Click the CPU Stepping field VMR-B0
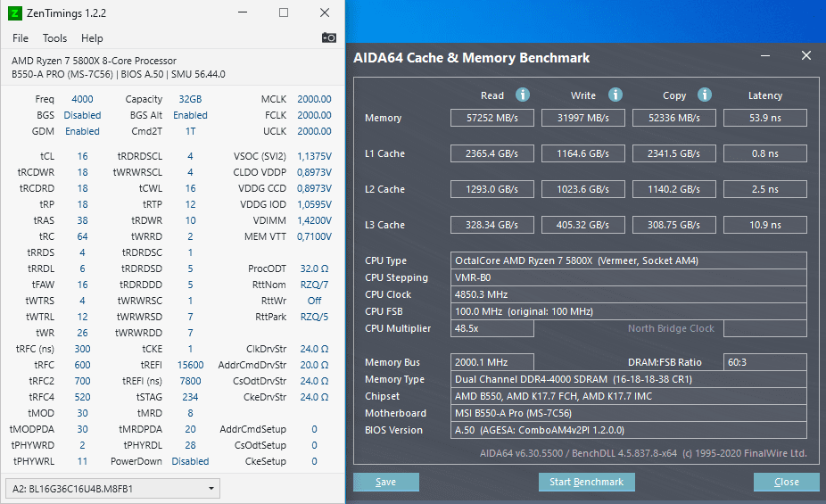826x504 pixels. 629,277
